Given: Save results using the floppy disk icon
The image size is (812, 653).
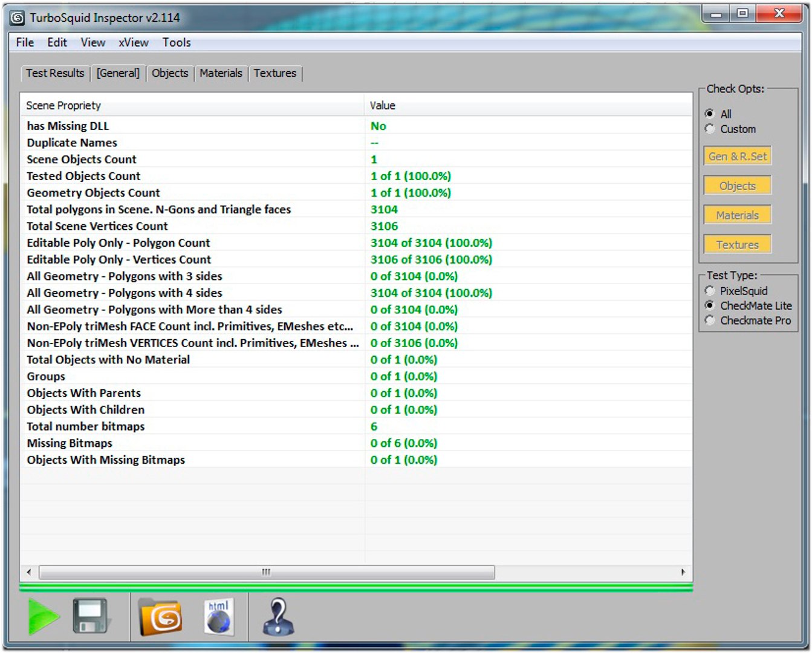Looking at the screenshot, I should pos(91,616).
